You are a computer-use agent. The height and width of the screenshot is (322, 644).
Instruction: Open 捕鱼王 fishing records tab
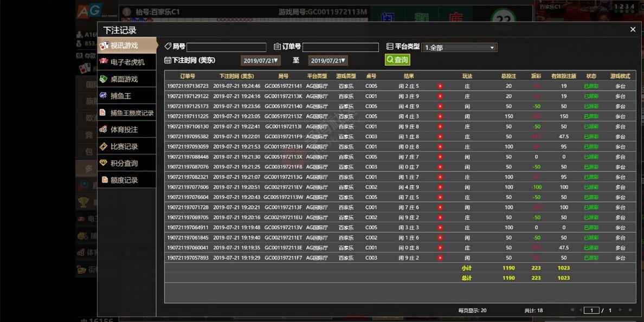[127, 96]
